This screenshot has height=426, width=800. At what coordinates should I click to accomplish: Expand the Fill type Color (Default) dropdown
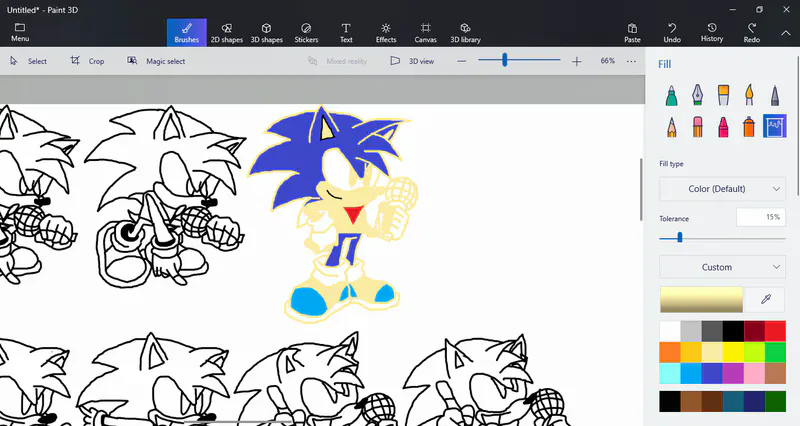pyautogui.click(x=722, y=189)
